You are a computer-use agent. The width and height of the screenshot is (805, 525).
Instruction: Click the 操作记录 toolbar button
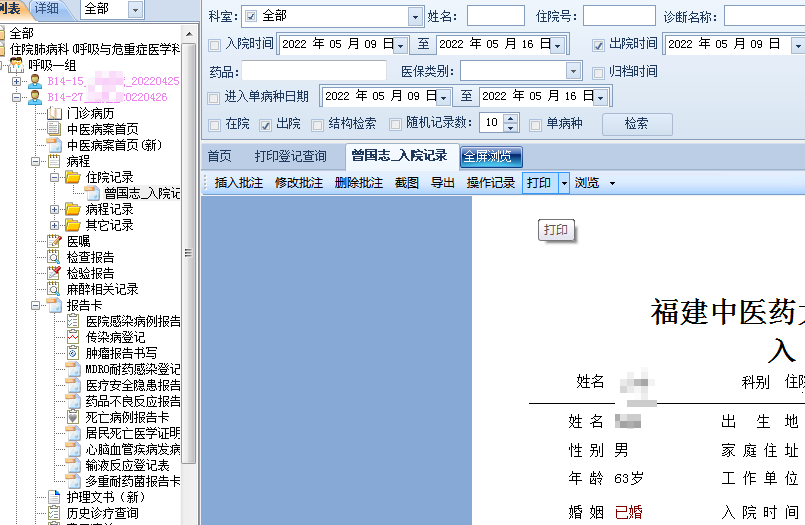point(490,183)
